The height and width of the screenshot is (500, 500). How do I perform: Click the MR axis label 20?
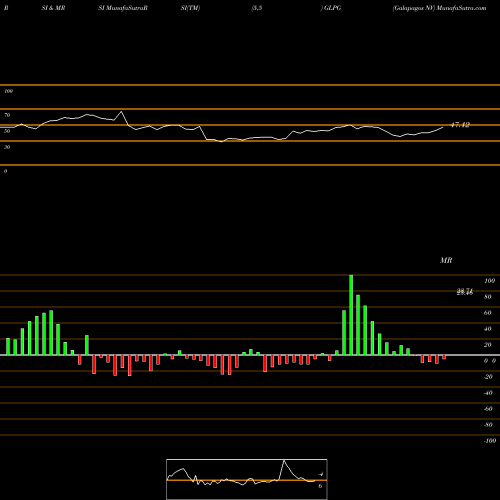pos(488,345)
